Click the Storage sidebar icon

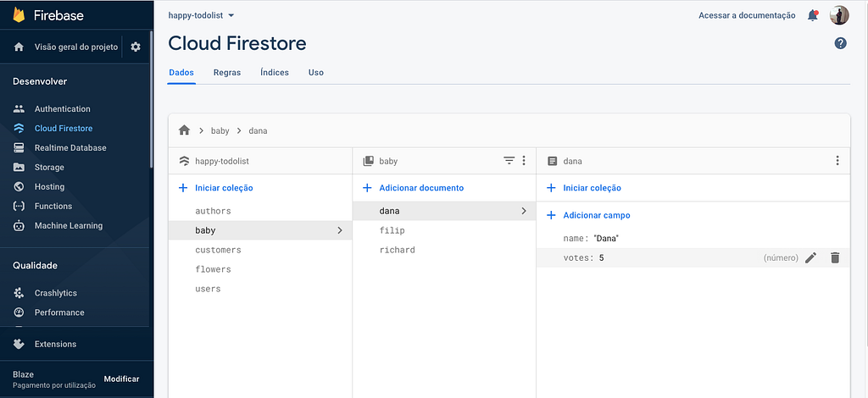(19, 167)
